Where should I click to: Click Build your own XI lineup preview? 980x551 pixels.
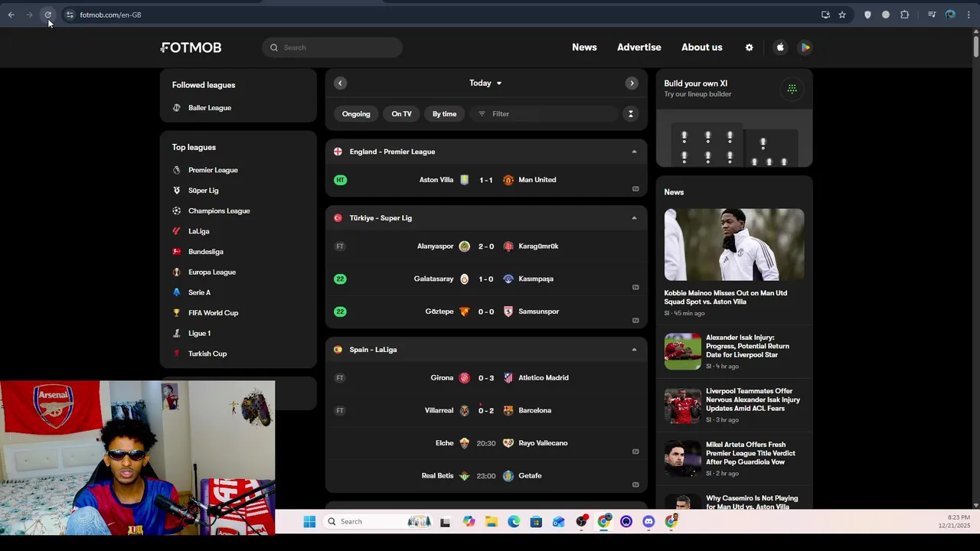coord(734,138)
